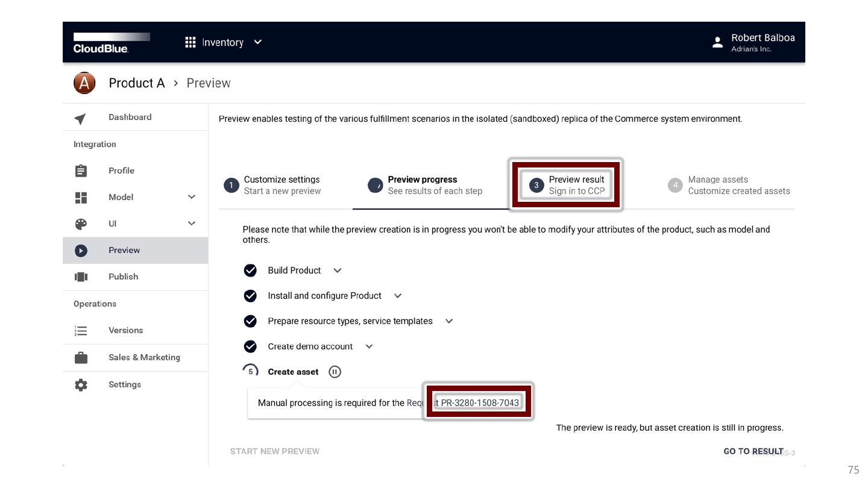
Task: Click the Create asset progress spinner
Action: 250,372
